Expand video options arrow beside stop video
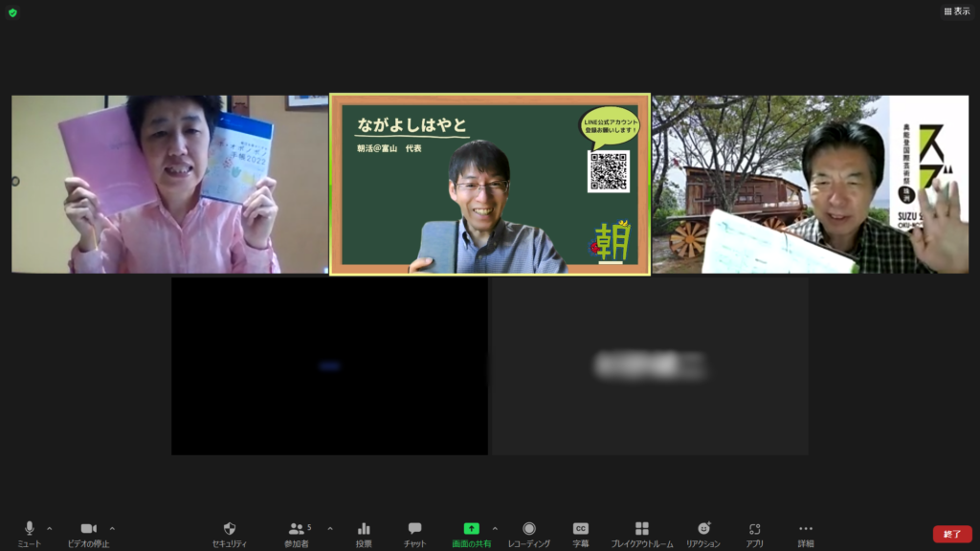The image size is (980, 551). point(112,528)
